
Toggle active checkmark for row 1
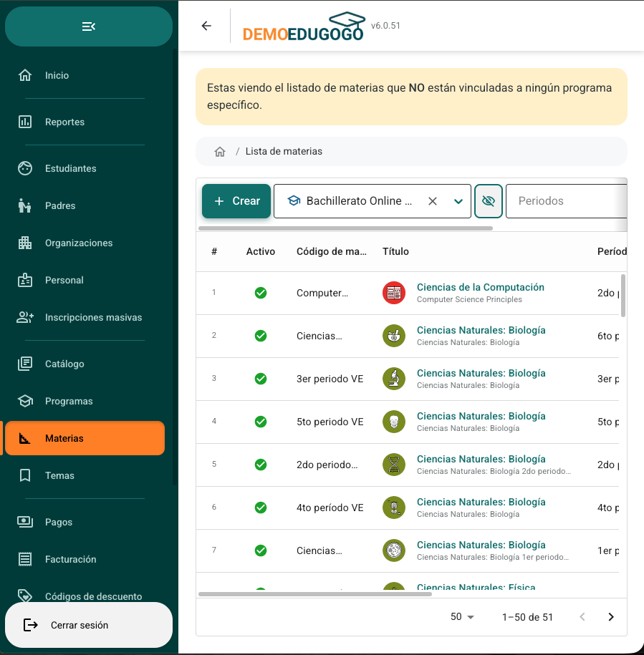click(261, 293)
